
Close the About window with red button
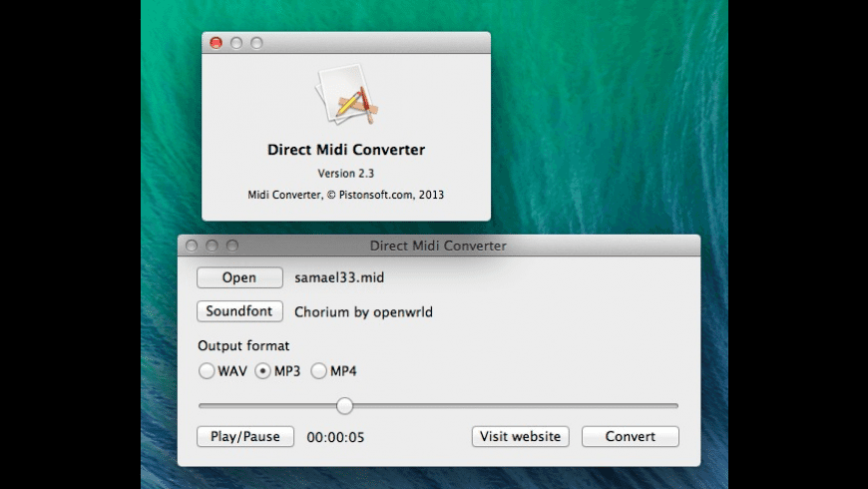[x=216, y=43]
